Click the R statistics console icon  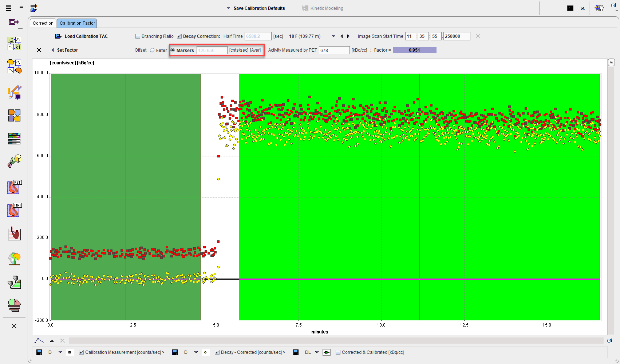[583, 8]
